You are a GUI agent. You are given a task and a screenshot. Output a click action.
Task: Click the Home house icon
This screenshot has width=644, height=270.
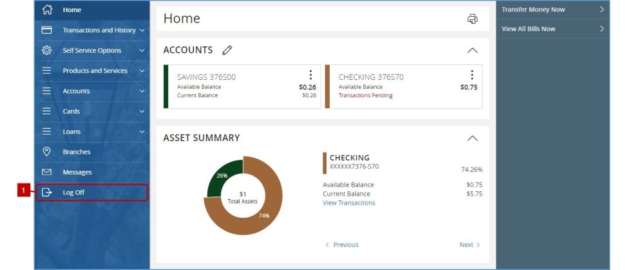(47, 10)
